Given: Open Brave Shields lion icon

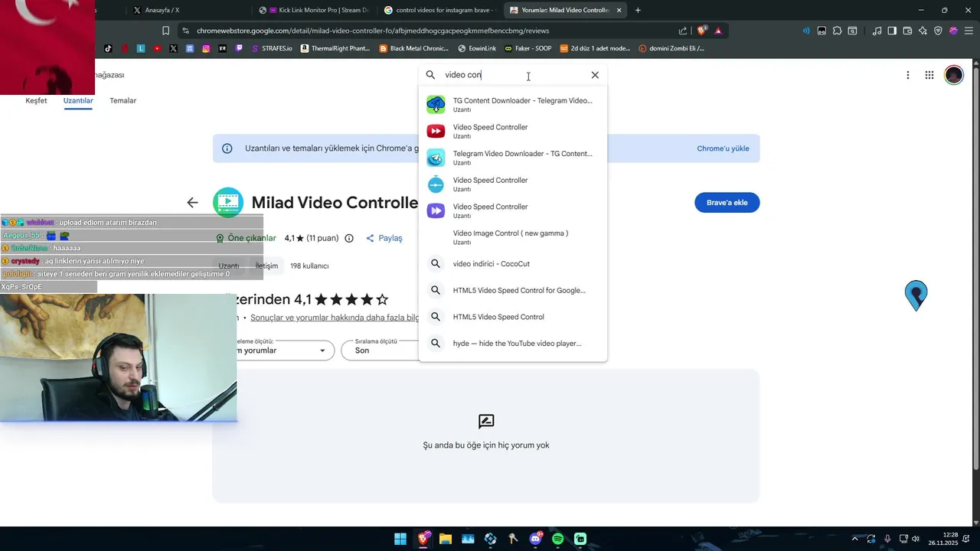Looking at the screenshot, I should 701,31.
